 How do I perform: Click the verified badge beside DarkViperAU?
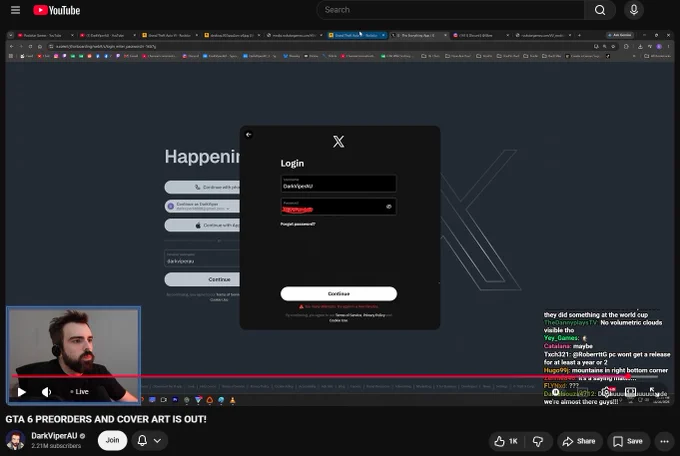tap(82, 436)
